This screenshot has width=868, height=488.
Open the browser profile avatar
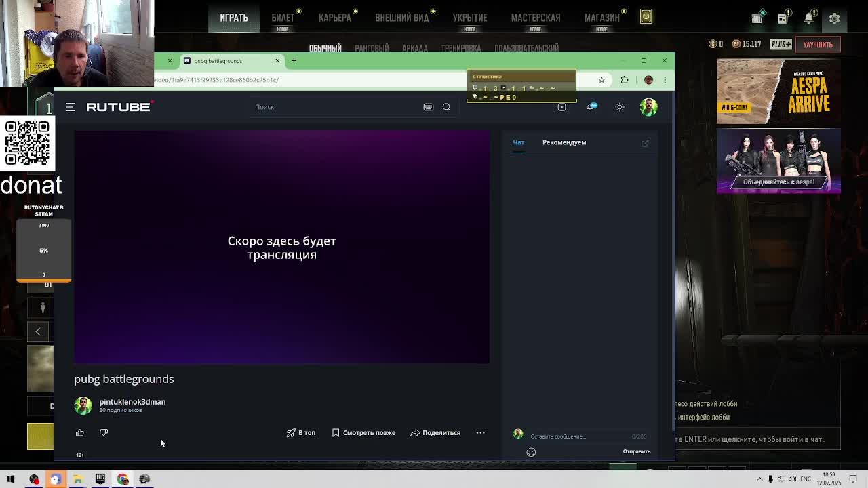[648, 80]
